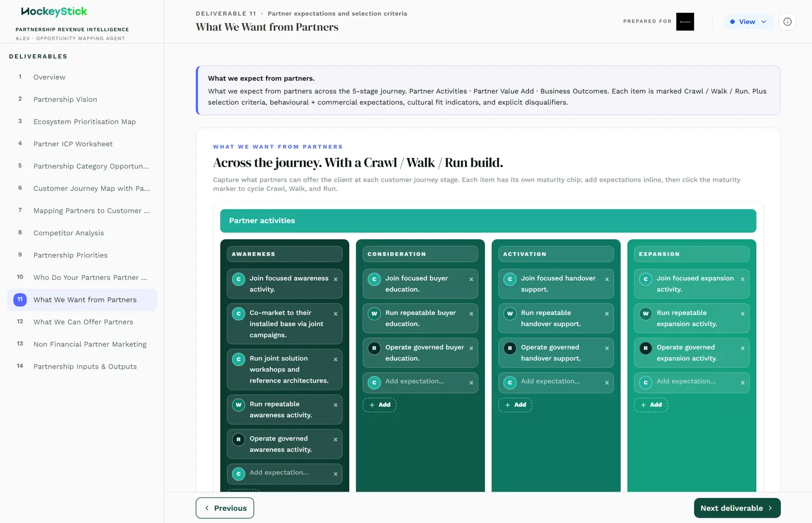812x523 pixels.
Task: Cycle Walk chip on 'Run repeatable expansion activity'
Action: tap(646, 313)
